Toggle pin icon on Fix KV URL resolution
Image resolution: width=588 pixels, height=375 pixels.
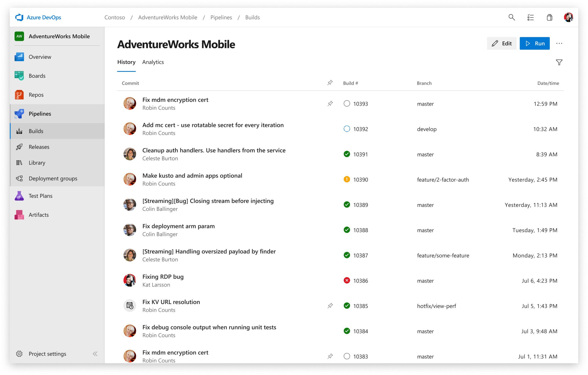click(330, 306)
